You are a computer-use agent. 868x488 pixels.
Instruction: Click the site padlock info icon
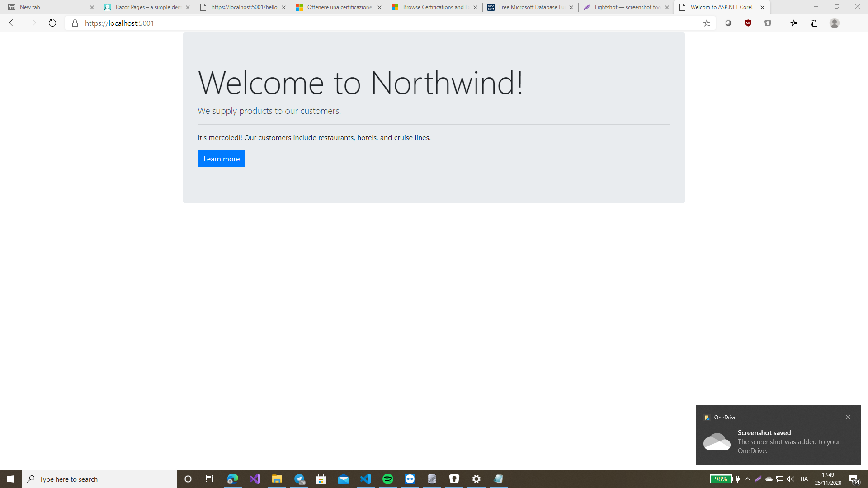click(x=75, y=23)
